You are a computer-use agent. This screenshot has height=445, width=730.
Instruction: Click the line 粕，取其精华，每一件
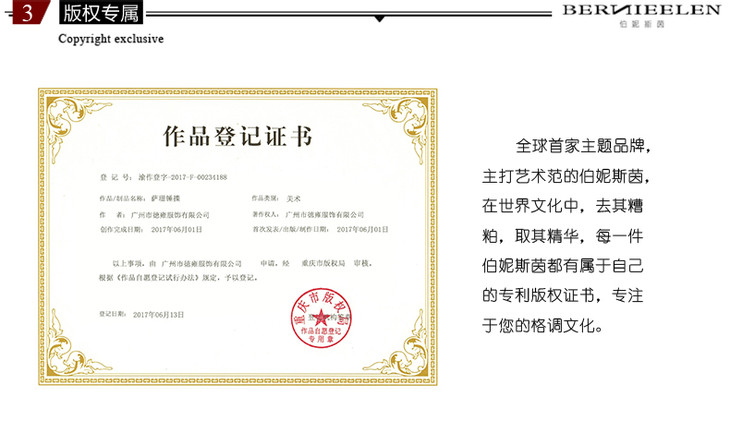coord(562,236)
